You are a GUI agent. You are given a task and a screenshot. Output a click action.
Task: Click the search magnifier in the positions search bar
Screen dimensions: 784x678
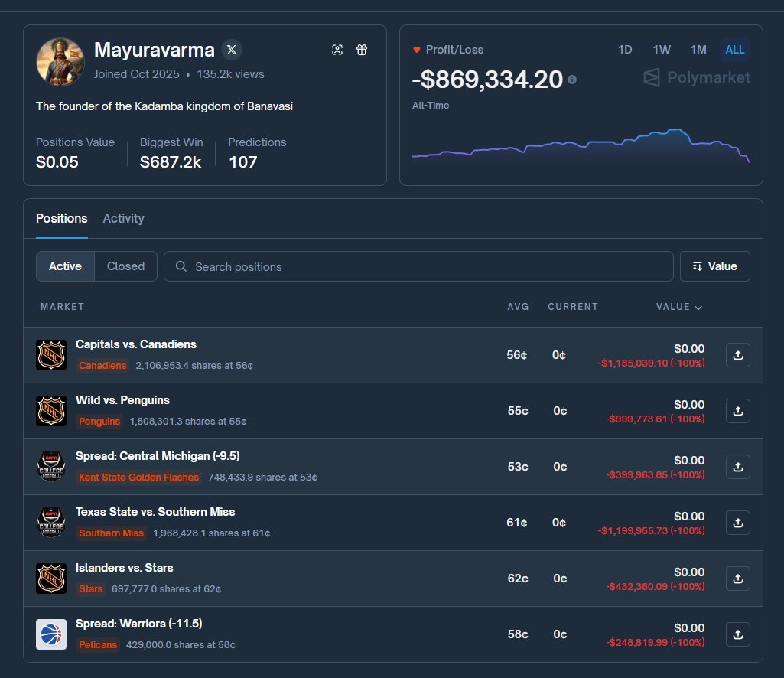point(181,266)
